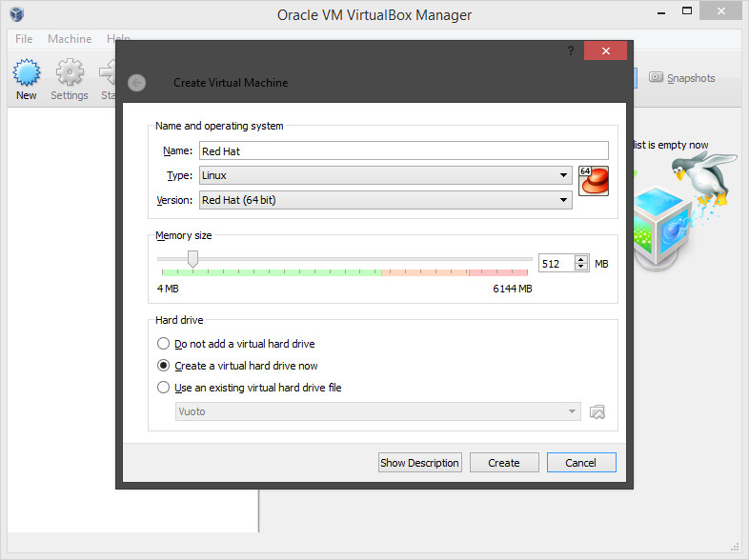Click the Show Description button
Image resolution: width=749 pixels, height=560 pixels.
click(420, 463)
